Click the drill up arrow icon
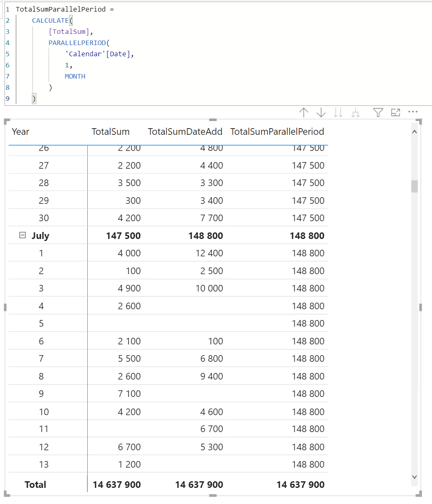This screenshot has width=432, height=504. coord(304,112)
